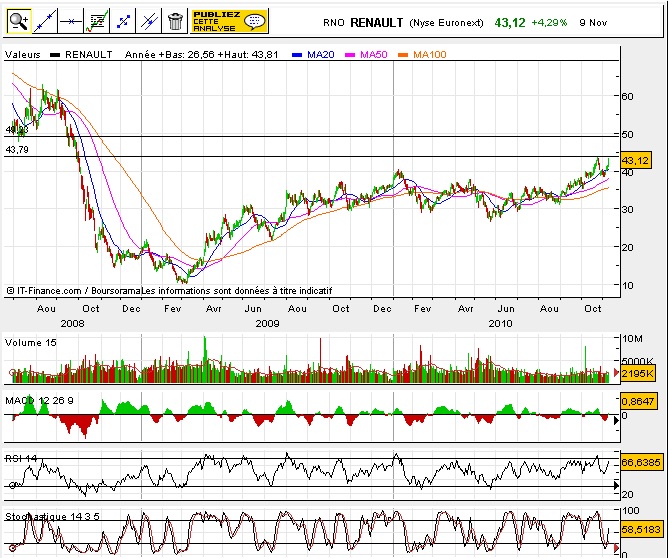The image size is (668, 558).
Task: Click the black RENAULT legend marker
Action: tap(55, 55)
